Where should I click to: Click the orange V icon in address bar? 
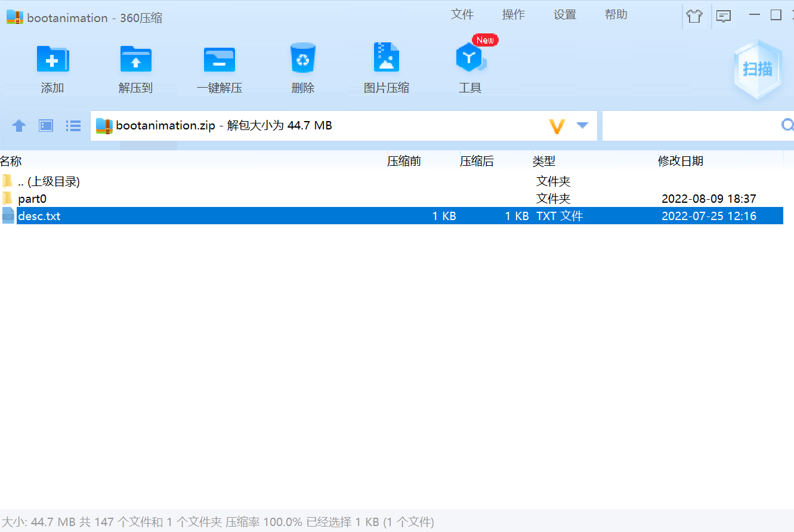557,126
